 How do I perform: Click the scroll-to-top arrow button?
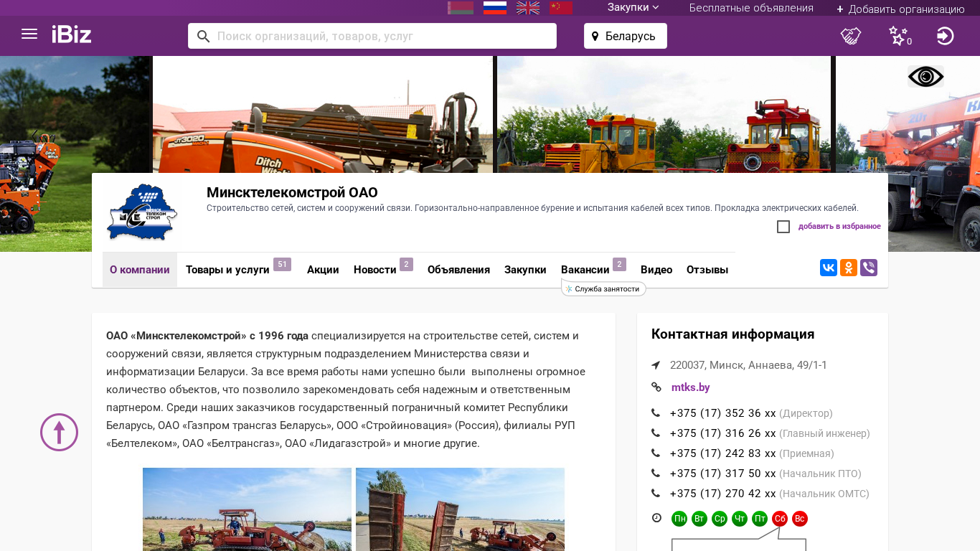(x=59, y=432)
